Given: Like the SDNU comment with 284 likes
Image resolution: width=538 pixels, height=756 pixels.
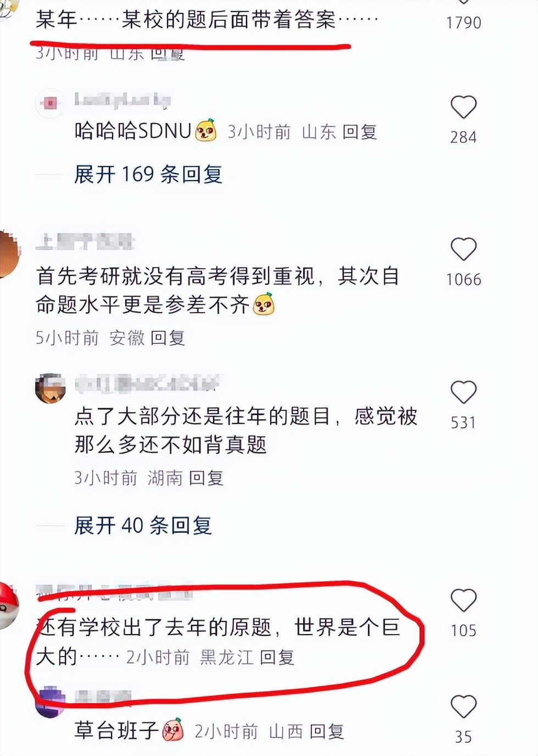Looking at the screenshot, I should point(463,107).
